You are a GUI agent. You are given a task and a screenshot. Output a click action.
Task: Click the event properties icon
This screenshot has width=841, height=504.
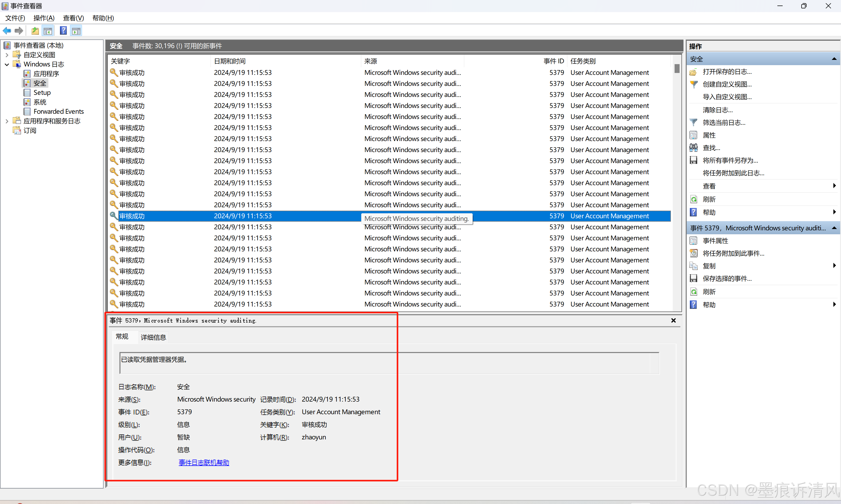[694, 241]
